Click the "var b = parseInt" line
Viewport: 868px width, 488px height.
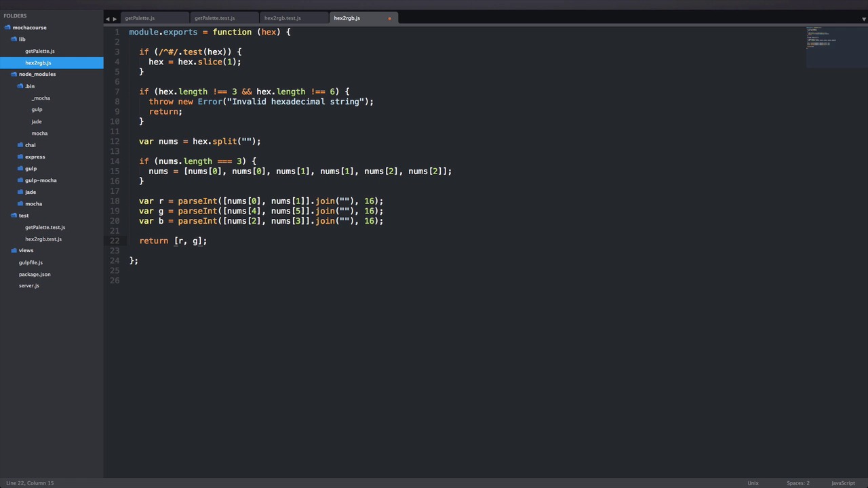pos(261,221)
